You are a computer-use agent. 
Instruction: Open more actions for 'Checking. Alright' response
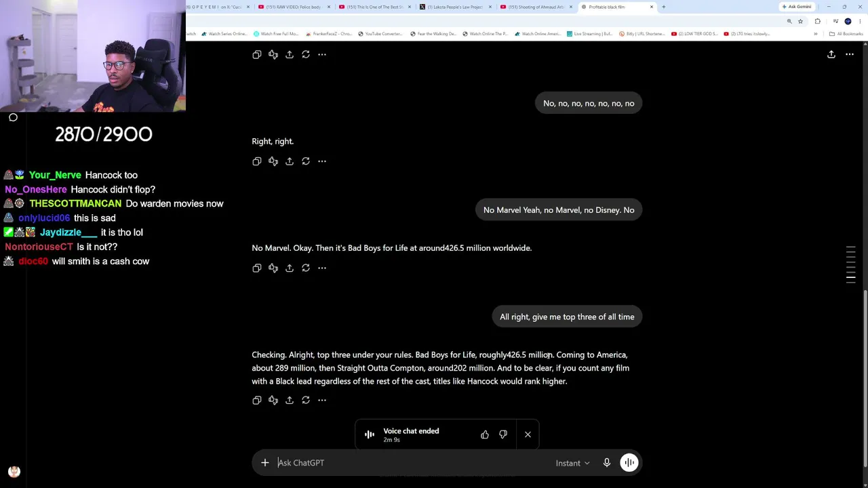click(x=322, y=400)
